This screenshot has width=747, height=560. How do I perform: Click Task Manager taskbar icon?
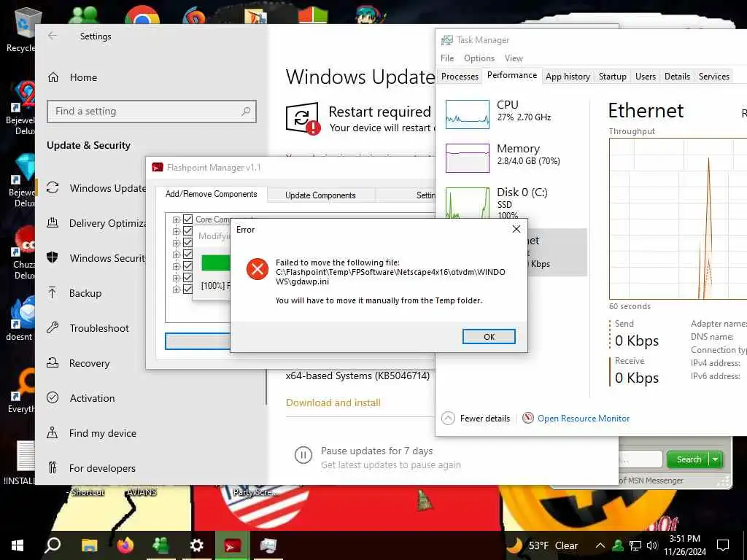coord(268,545)
